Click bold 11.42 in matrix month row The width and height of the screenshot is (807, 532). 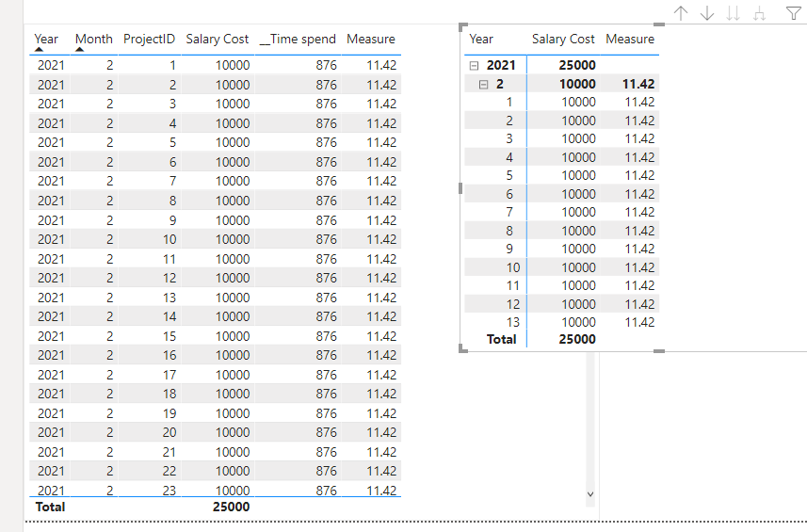point(638,85)
